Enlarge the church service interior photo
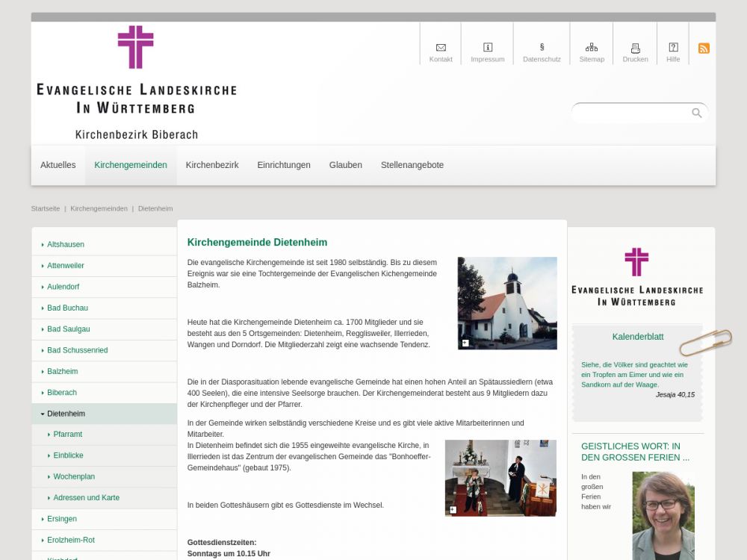Viewport: 747px width, 560px height. pyautogui.click(x=500, y=478)
